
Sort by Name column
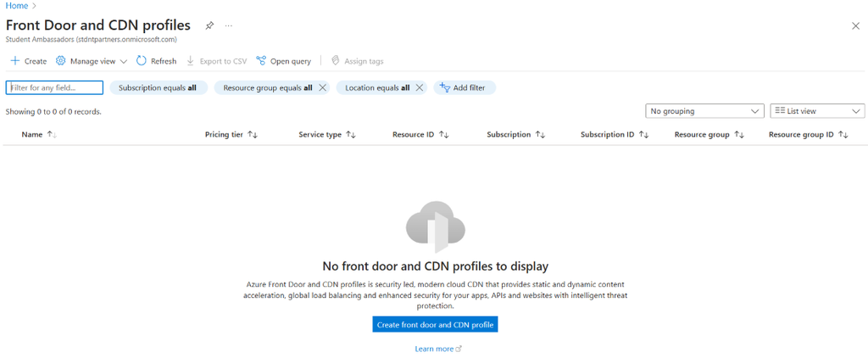pos(39,135)
